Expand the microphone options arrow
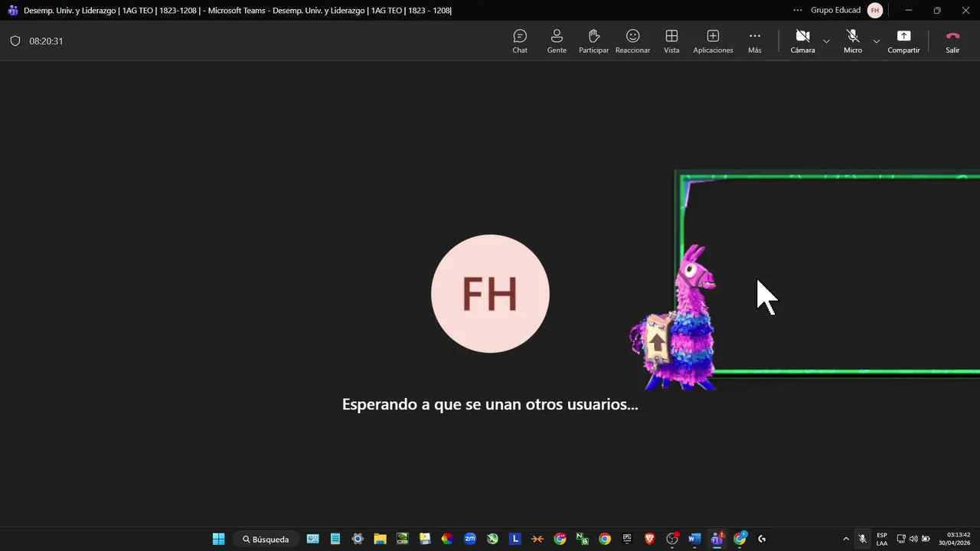The image size is (980, 551). [x=877, y=41]
